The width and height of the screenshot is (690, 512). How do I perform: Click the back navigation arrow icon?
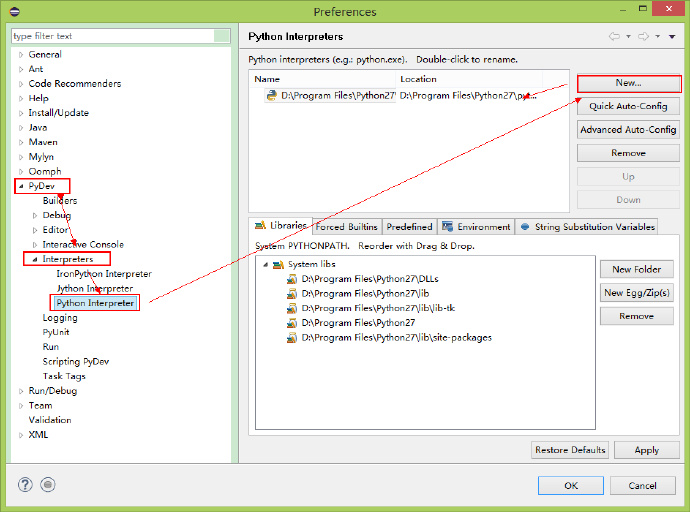click(614, 37)
